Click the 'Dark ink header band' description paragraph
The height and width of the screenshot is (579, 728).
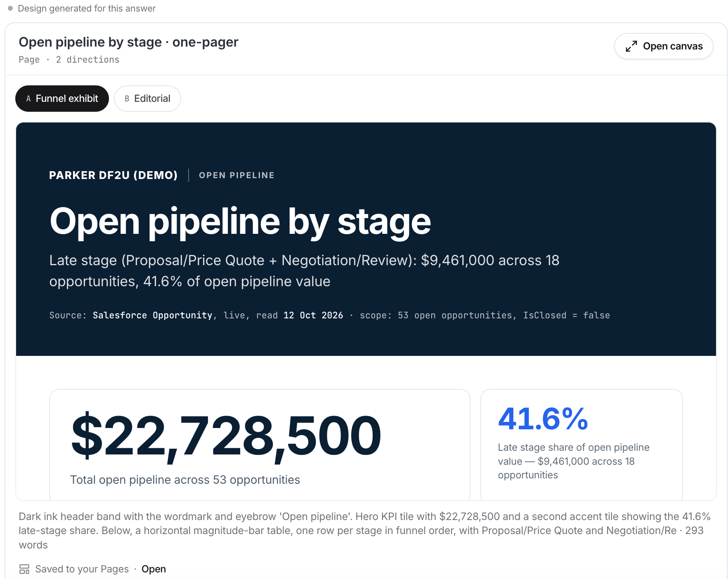[x=364, y=531]
